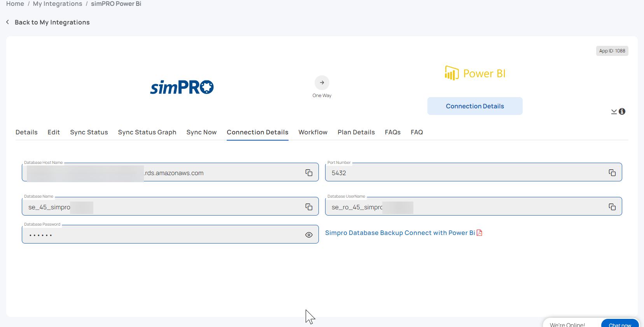Click the We're Online! chat text
The image size is (644, 327).
567,325
